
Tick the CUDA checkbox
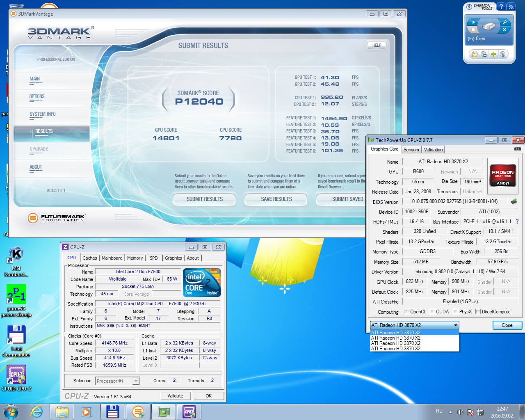point(432,312)
